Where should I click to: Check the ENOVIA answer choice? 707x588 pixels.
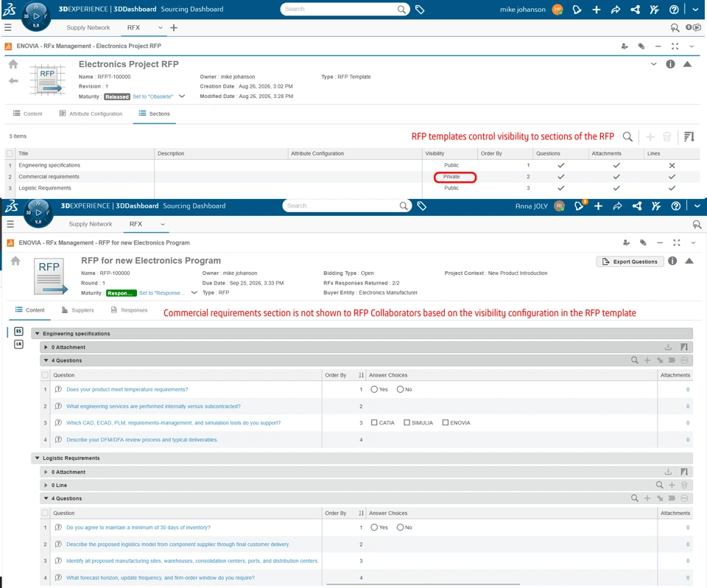[446, 422]
